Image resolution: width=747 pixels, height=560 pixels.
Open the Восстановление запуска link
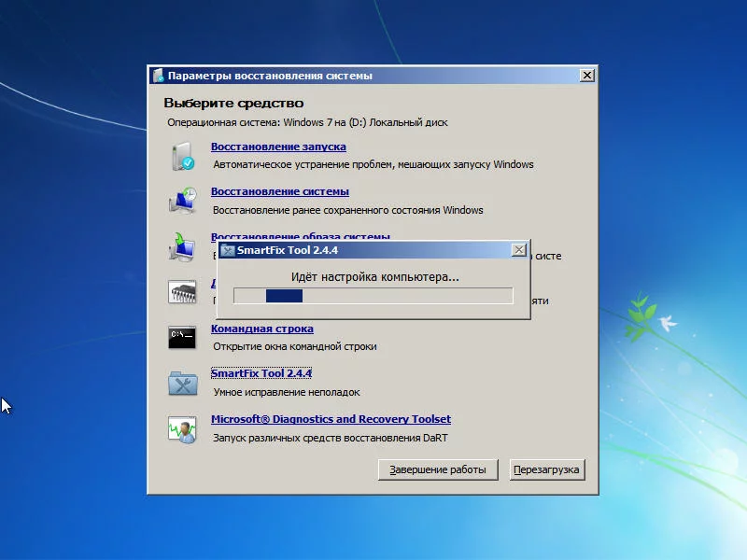pyautogui.click(x=278, y=147)
